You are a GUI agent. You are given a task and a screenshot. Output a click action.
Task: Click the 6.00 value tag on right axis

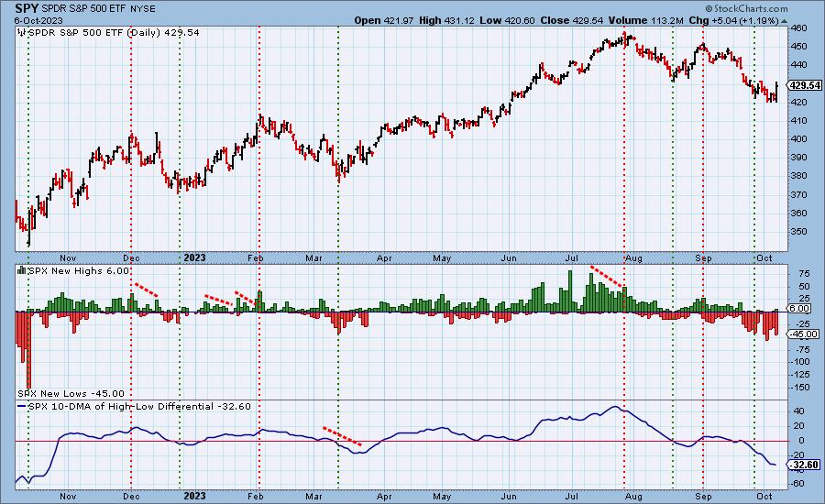[799, 309]
